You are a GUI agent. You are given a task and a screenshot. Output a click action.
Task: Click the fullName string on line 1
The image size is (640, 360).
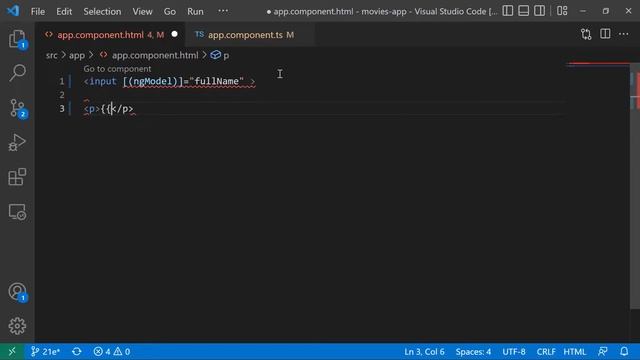[216, 81]
